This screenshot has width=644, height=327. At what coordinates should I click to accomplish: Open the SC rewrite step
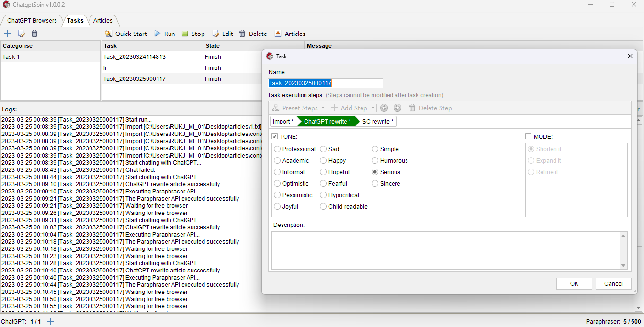(378, 122)
